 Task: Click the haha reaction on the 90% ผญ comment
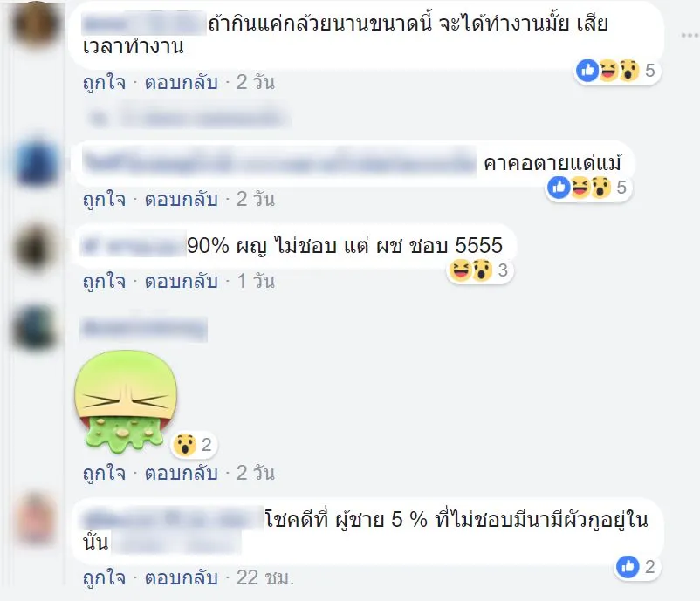(x=460, y=270)
